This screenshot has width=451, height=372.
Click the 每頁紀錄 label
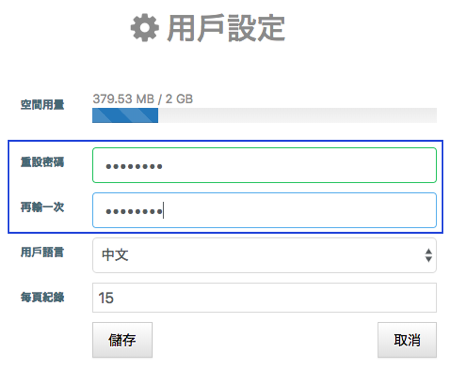click(42, 297)
